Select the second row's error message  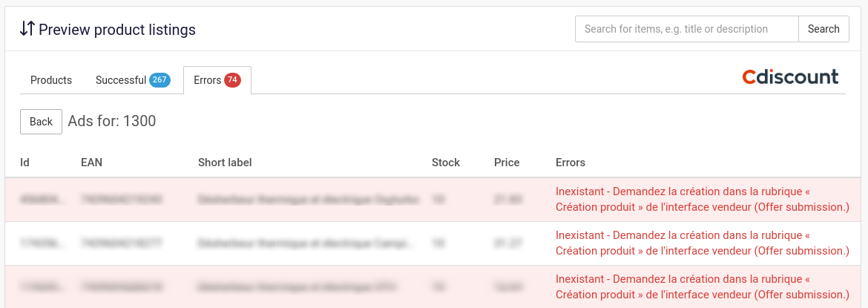702,243
